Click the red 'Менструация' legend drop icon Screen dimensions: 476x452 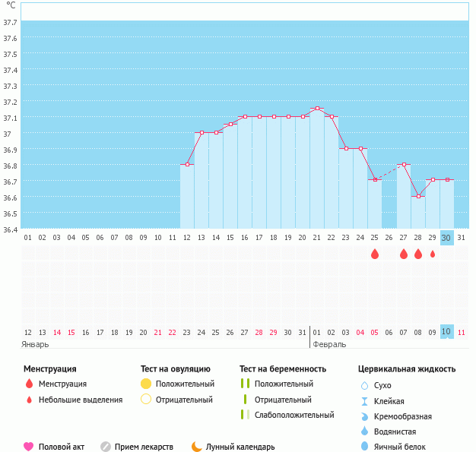click(x=29, y=384)
